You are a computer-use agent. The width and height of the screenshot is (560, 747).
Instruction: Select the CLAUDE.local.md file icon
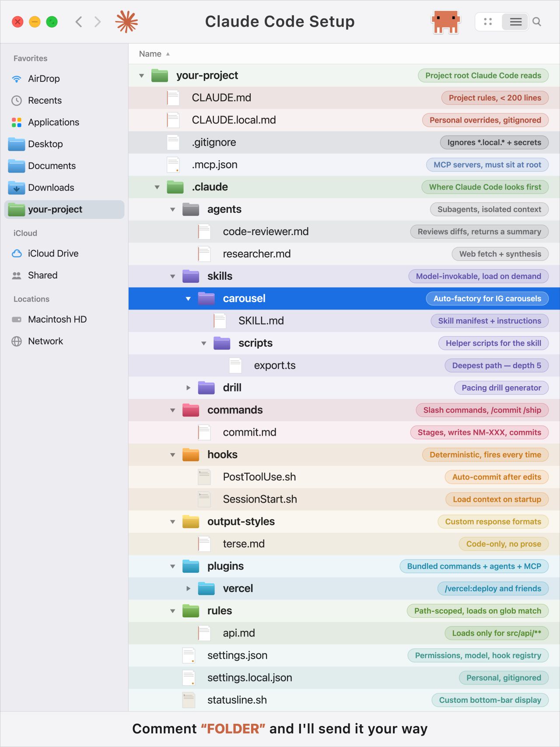point(173,120)
